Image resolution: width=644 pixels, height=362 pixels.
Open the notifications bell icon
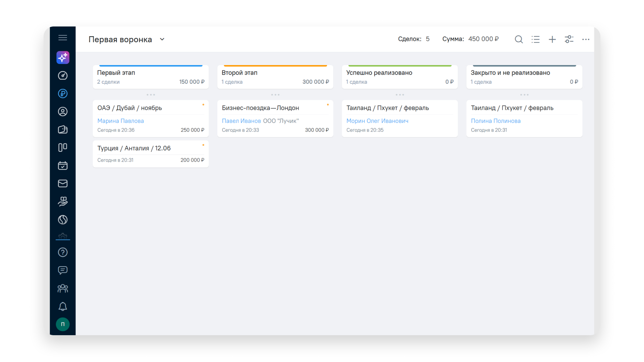63,306
